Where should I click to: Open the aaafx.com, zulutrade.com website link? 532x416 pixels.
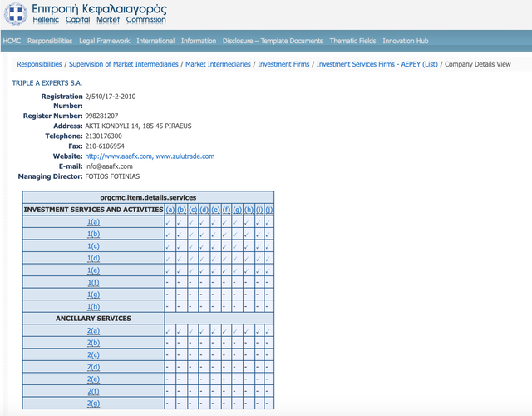150,156
